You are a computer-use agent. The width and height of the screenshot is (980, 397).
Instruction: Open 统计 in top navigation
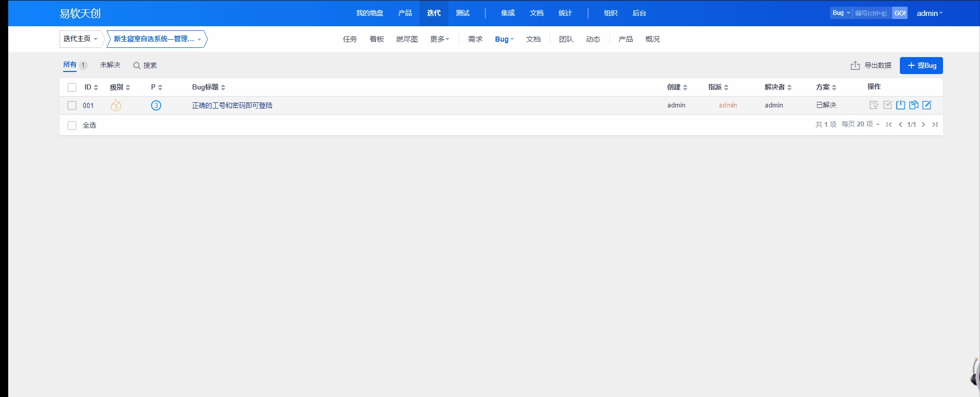point(566,13)
